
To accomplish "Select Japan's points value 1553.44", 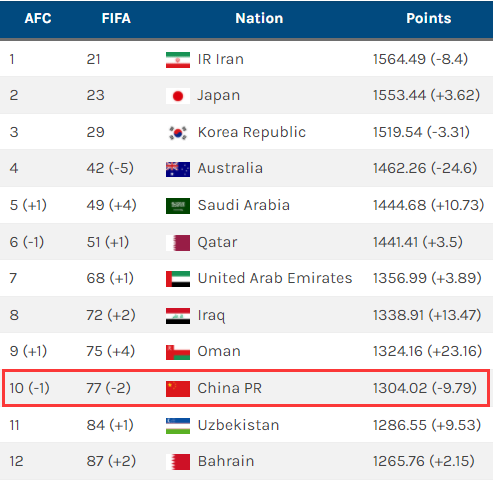I will [399, 95].
